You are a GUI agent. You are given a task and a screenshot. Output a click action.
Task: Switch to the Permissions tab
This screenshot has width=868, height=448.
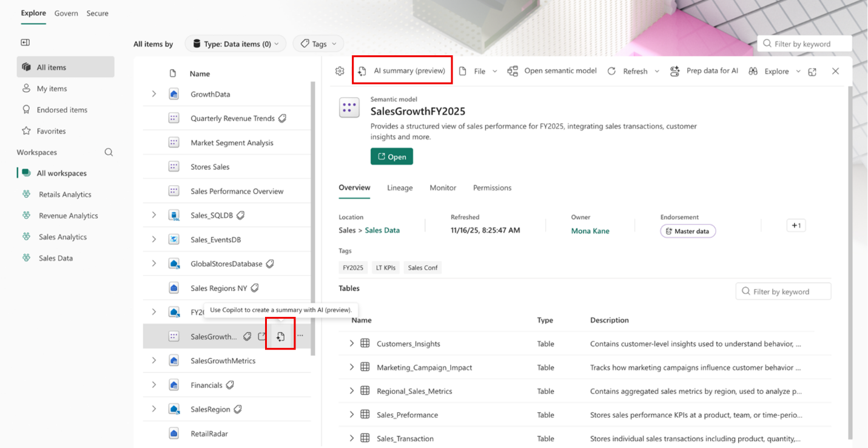pyautogui.click(x=492, y=188)
